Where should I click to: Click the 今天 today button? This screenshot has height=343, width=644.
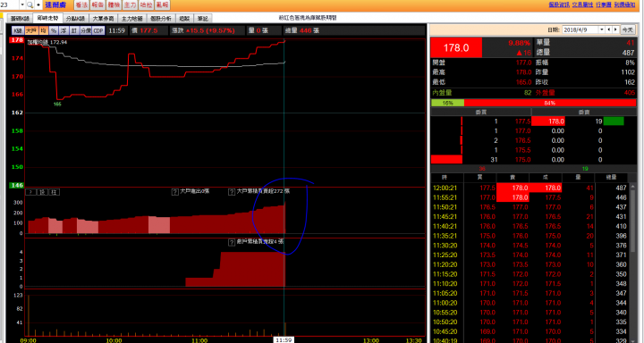[x=627, y=30]
